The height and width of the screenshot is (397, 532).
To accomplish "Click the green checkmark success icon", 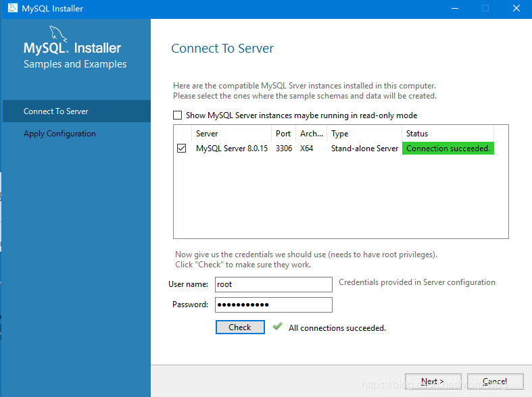I will 278,326.
